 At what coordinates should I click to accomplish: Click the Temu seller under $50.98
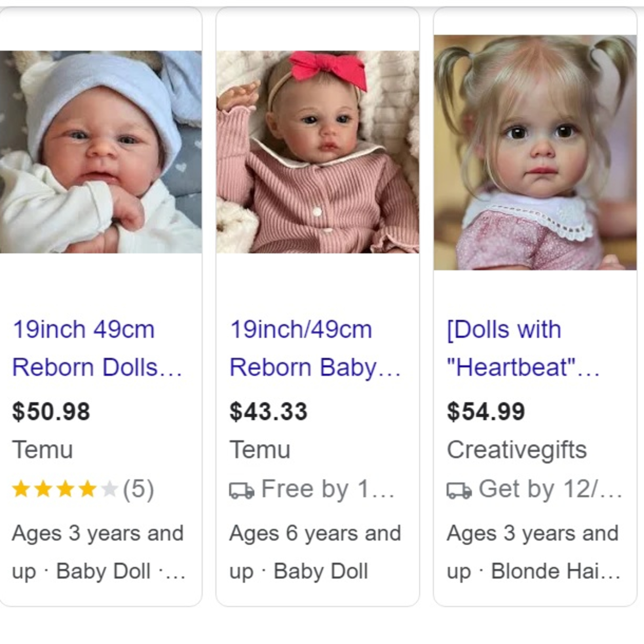[42, 450]
